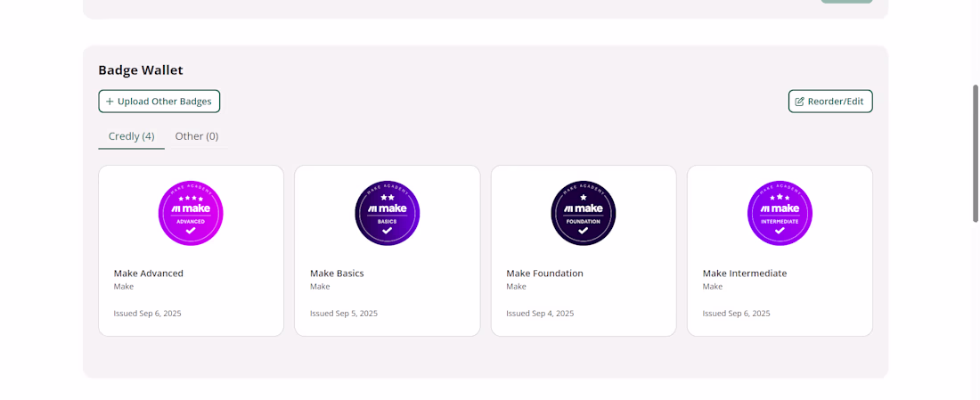The image size is (980, 400).
Task: Click Make issuer under Make Advanced
Action: coord(124,287)
